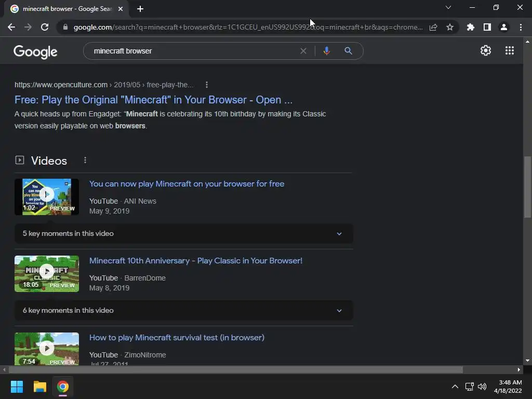Go back to the previous page
This screenshot has width=532, height=399.
tap(11, 27)
